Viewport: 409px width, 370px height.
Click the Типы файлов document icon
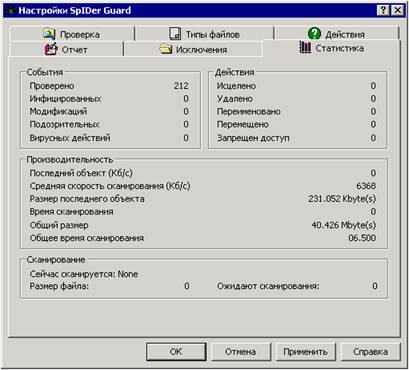(175, 34)
